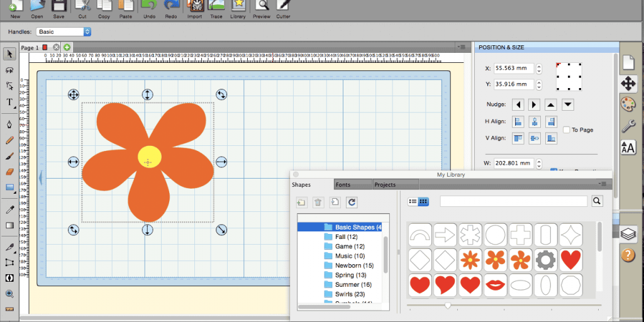The width and height of the screenshot is (644, 322).
Task: Switch library to list view
Action: (x=413, y=202)
